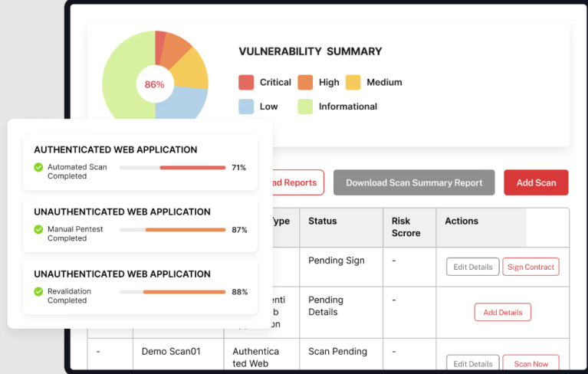Click the VULNERABILITY SUMMARY heading

[x=310, y=51]
